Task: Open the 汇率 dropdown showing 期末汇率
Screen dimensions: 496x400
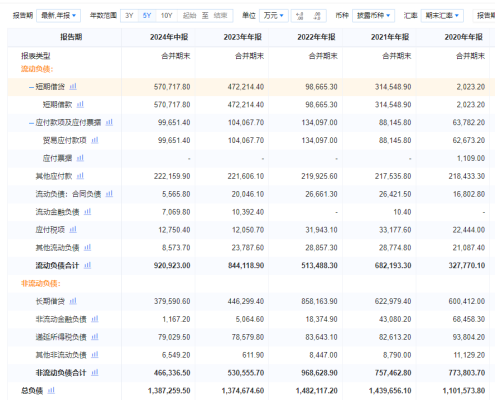Action: click(x=442, y=16)
